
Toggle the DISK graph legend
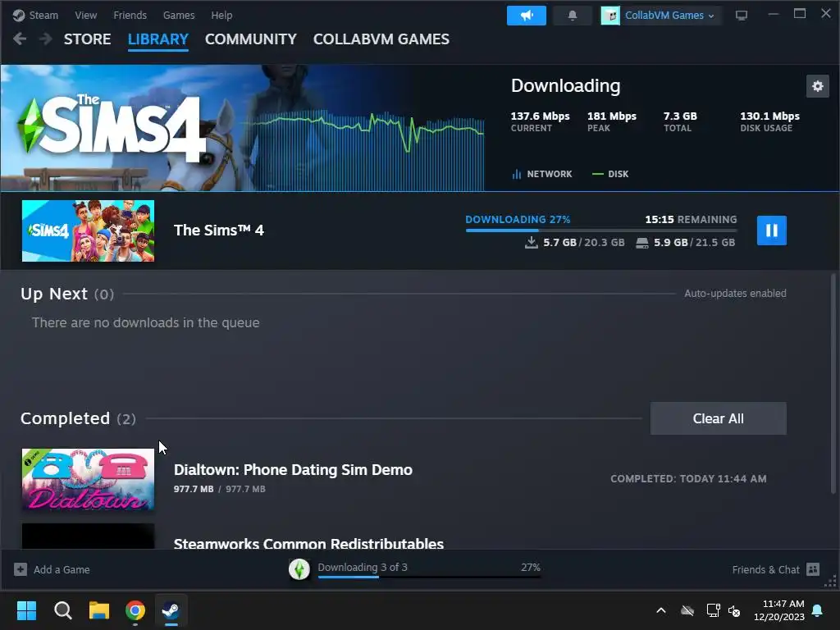[x=610, y=174]
